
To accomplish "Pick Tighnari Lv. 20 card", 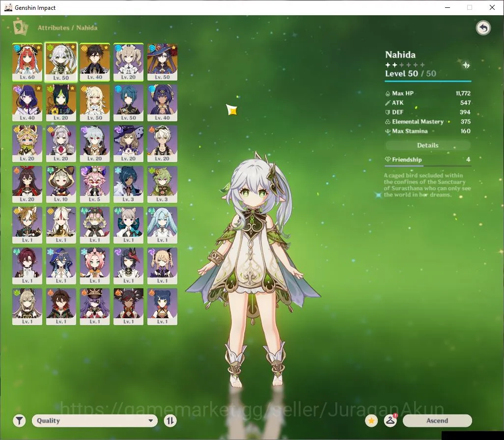I will 61,103.
